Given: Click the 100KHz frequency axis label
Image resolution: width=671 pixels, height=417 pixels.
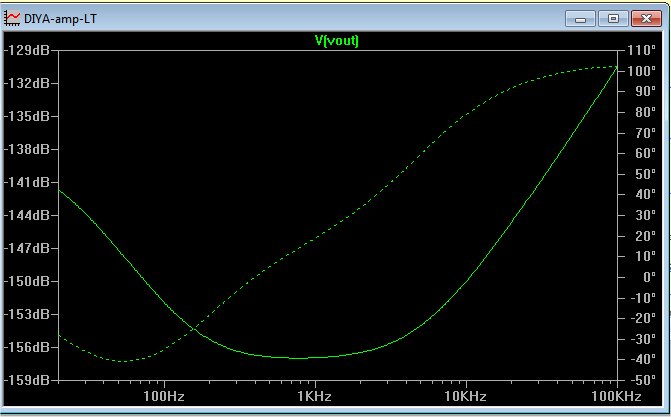Looking at the screenshot, I should (617, 396).
